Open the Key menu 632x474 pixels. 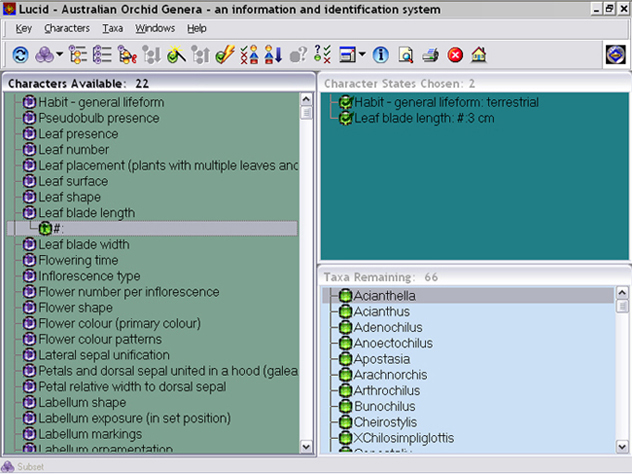click(x=23, y=28)
